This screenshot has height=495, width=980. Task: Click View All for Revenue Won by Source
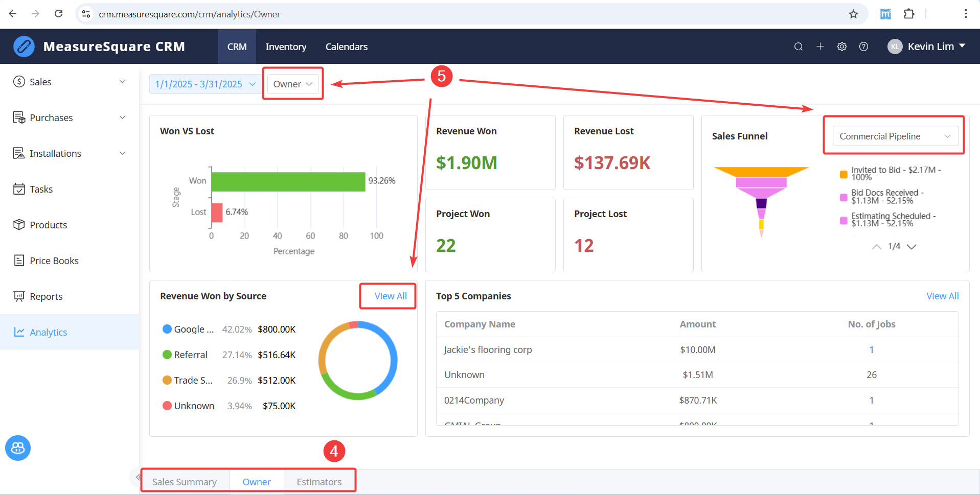click(391, 296)
